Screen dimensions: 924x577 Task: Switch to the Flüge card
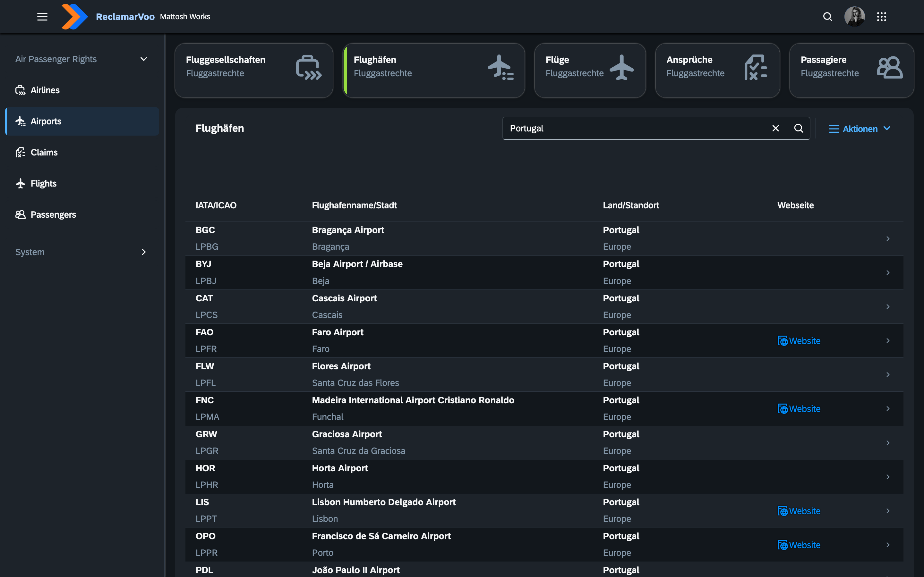point(590,70)
